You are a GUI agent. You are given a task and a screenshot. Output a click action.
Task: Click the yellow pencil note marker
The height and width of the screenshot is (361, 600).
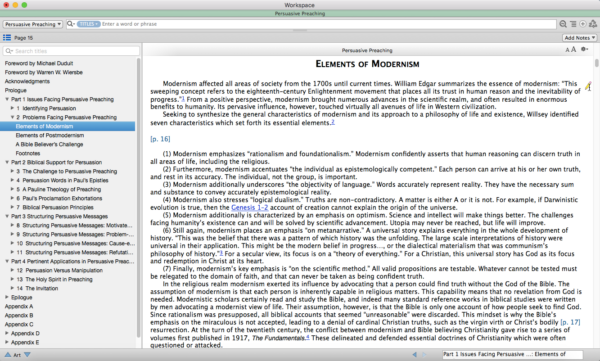tap(588, 86)
